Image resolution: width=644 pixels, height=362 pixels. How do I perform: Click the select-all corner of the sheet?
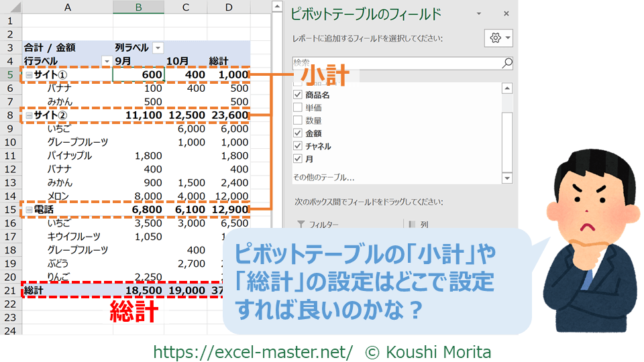click(11, 7)
